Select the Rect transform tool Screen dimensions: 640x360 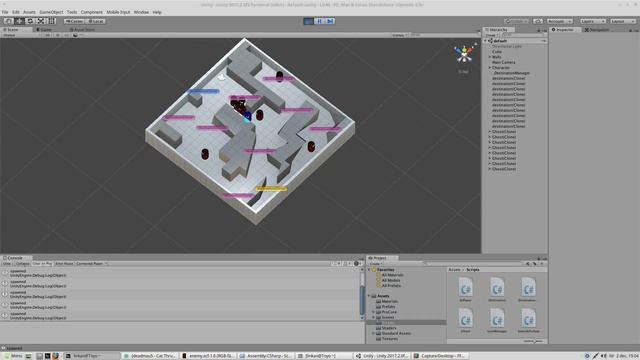coord(52,21)
